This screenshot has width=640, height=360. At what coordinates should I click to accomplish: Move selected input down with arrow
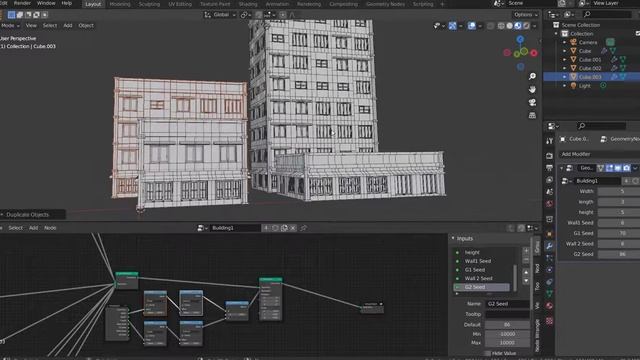coord(526,281)
